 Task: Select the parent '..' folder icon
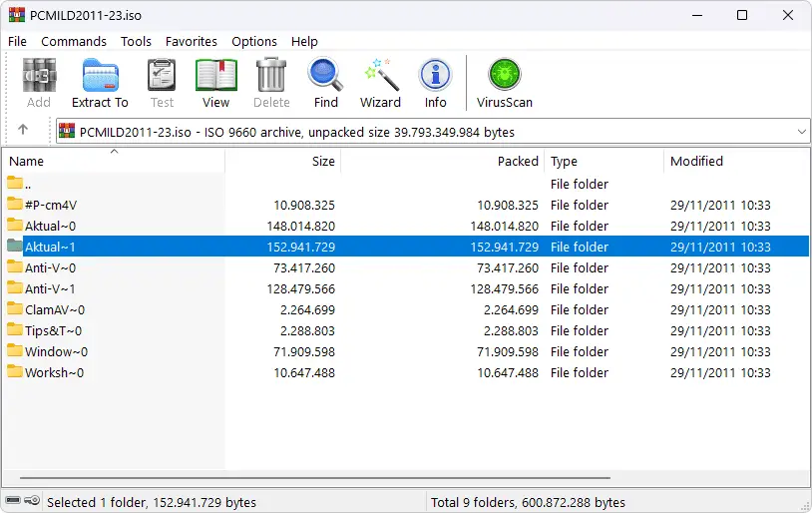coord(15,183)
